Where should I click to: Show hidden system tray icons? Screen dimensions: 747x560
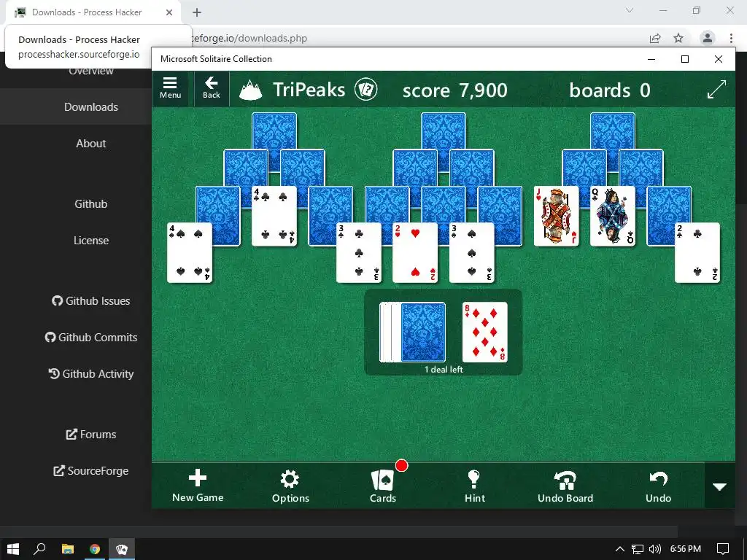click(619, 549)
